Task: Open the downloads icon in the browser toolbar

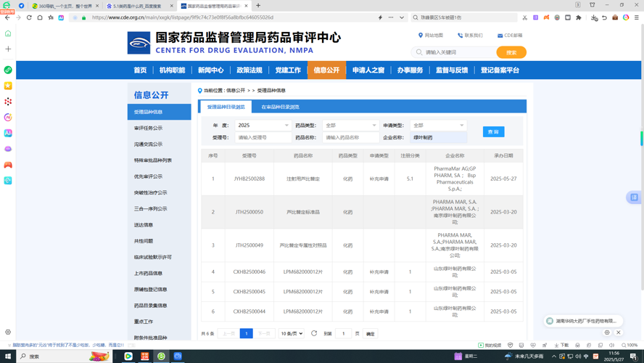Action: coord(594,17)
